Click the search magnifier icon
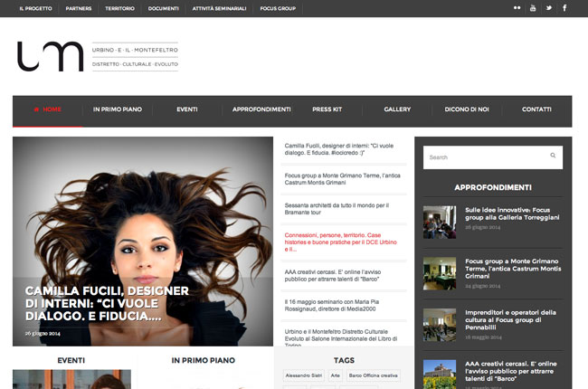 (553, 157)
